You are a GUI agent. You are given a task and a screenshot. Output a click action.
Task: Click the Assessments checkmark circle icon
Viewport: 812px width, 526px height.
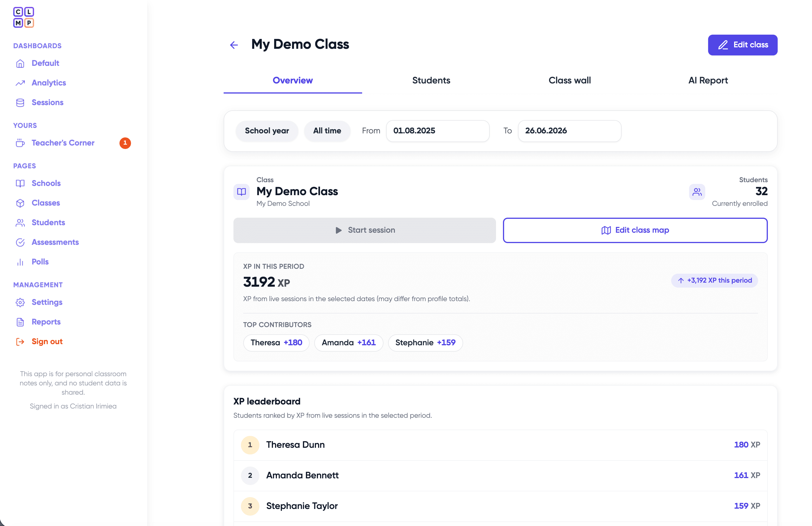(20, 242)
